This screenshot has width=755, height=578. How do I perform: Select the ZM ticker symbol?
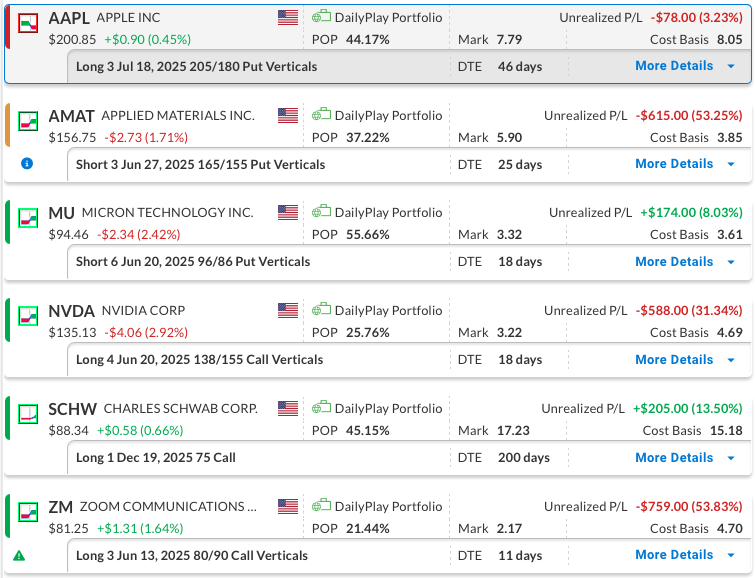pyautogui.click(x=61, y=507)
